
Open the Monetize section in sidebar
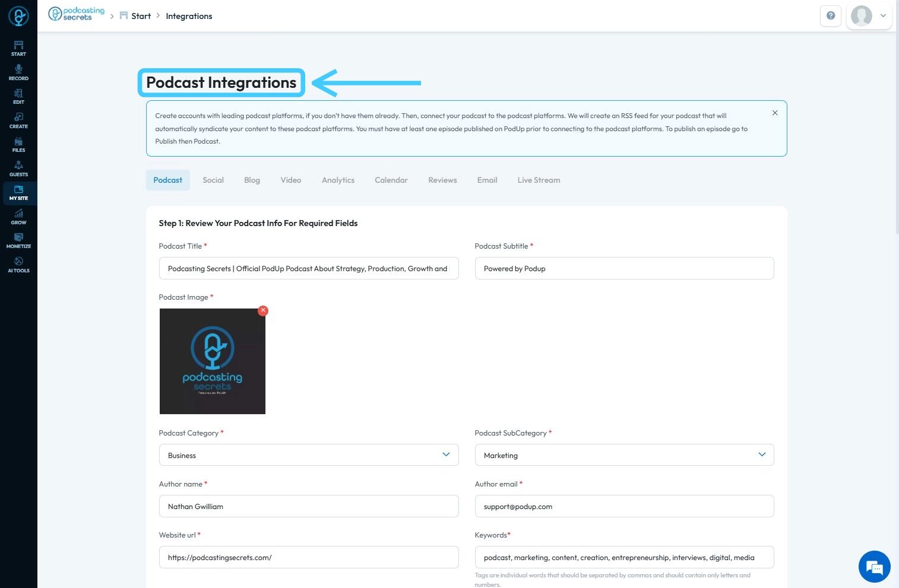(18, 241)
